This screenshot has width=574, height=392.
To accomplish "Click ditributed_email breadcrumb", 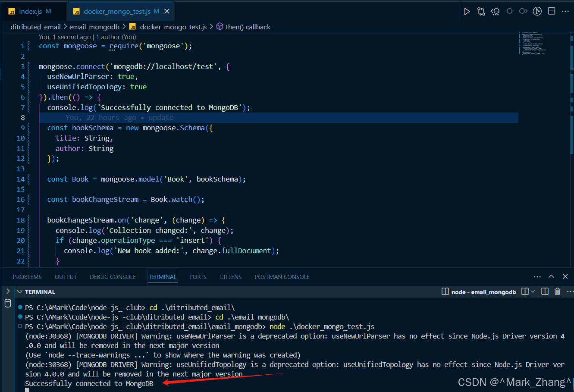I will 36,27.
